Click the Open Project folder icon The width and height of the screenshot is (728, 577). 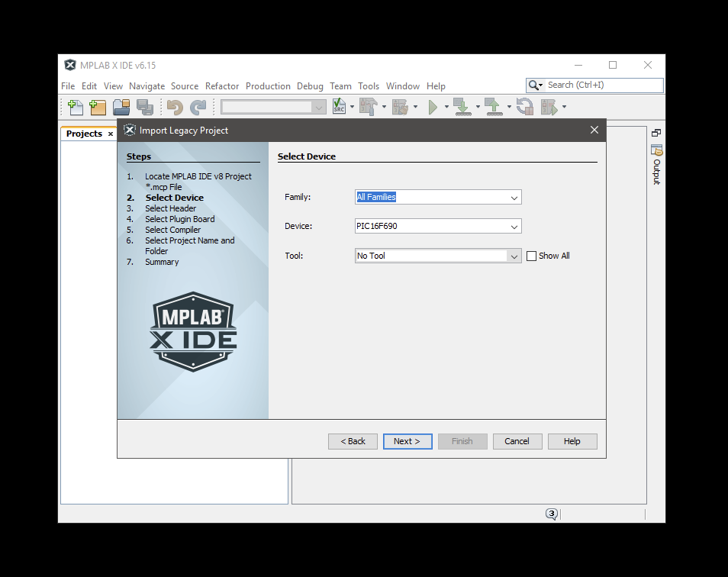(121, 108)
